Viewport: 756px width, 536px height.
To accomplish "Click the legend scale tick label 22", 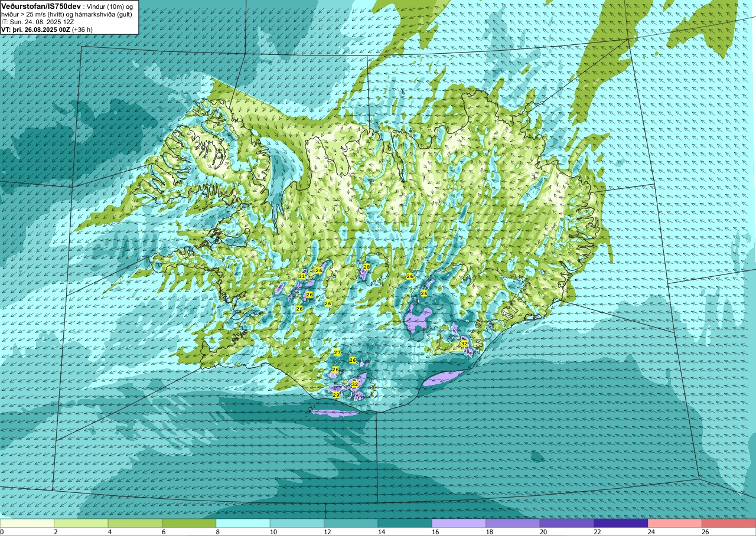I will tap(598, 532).
